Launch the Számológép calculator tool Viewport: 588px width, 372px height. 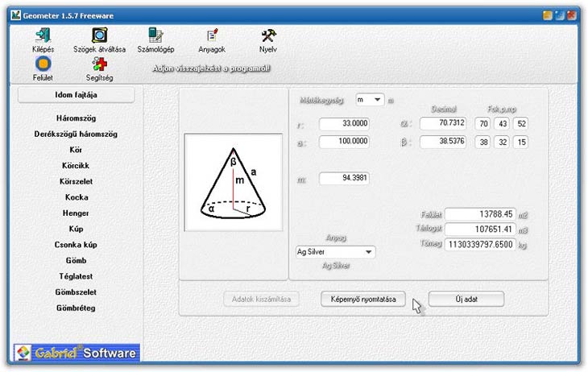(x=155, y=35)
